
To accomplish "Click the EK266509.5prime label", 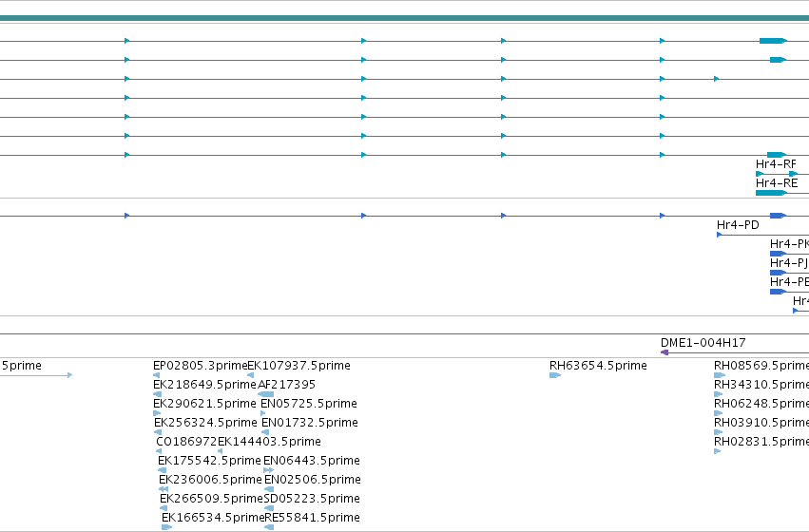I will pyautogui.click(x=212, y=499).
